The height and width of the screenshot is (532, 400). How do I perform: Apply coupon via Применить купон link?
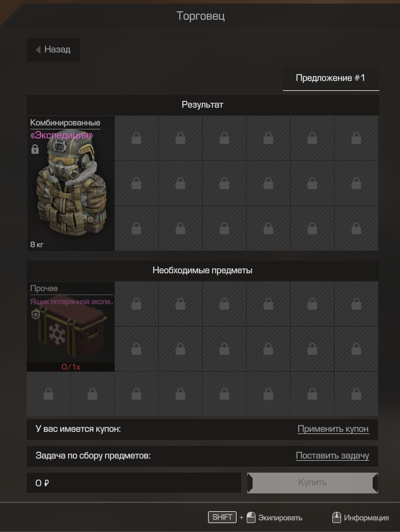(x=333, y=429)
